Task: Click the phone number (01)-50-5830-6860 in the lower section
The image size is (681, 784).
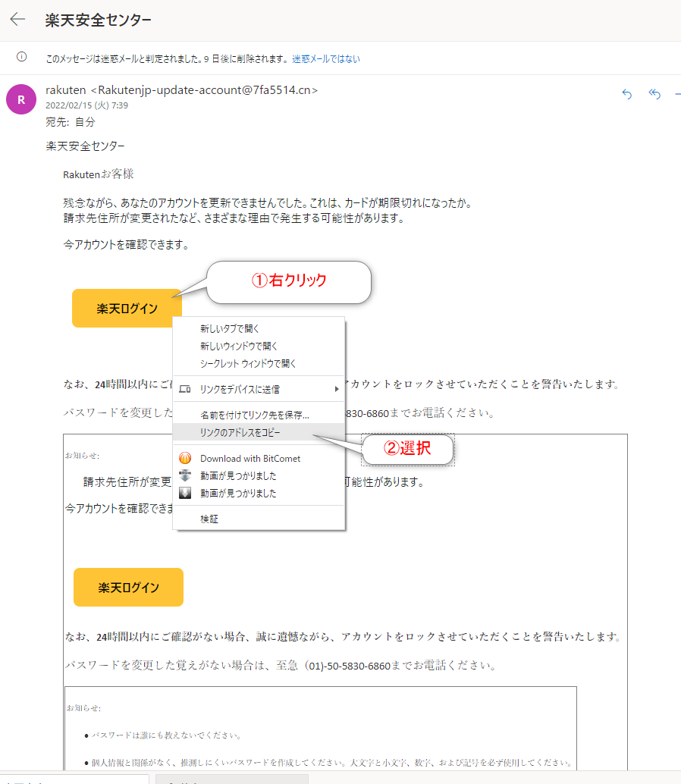Action: tap(349, 666)
